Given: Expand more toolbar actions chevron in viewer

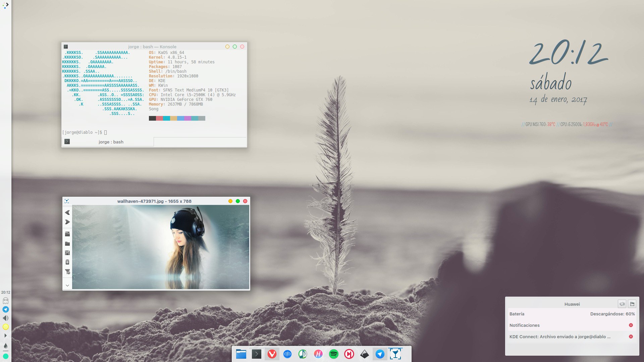Looking at the screenshot, I should (x=67, y=286).
